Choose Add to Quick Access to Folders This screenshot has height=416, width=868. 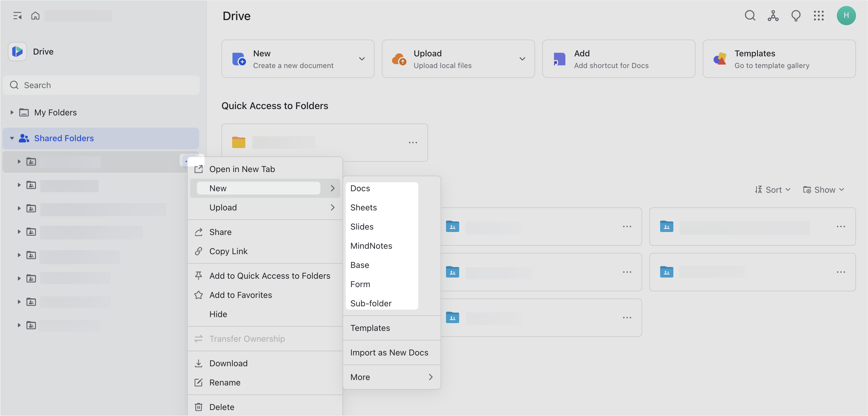tap(265, 276)
